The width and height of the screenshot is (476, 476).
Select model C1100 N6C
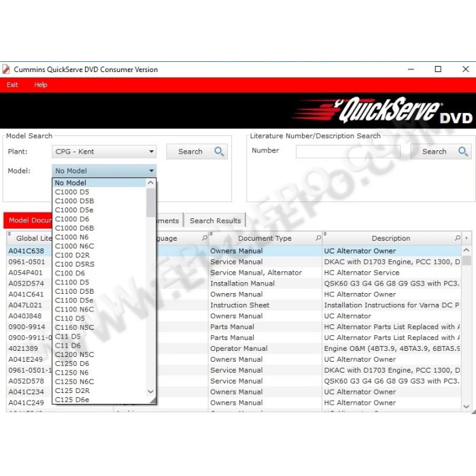pyautogui.click(x=99, y=309)
